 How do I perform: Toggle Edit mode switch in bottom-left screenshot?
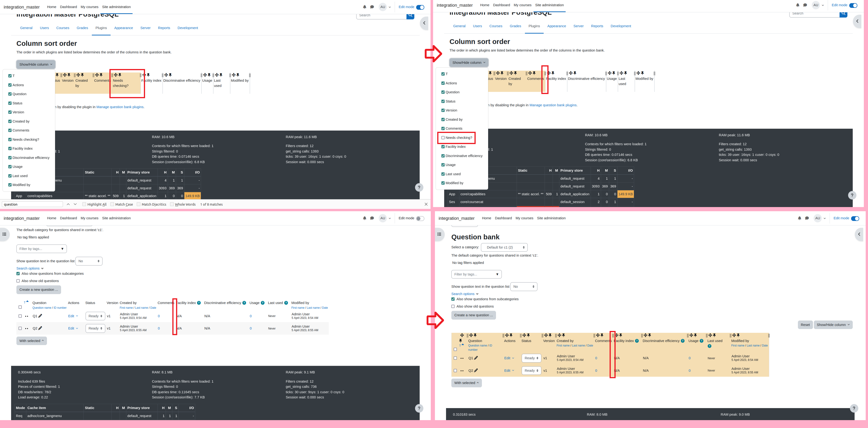[420, 219]
